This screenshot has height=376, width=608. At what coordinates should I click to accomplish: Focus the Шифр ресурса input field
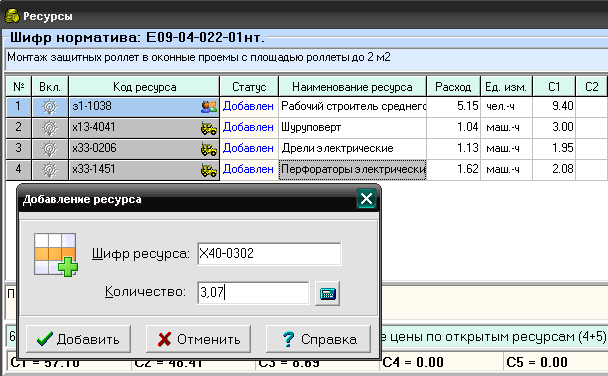coord(269,254)
